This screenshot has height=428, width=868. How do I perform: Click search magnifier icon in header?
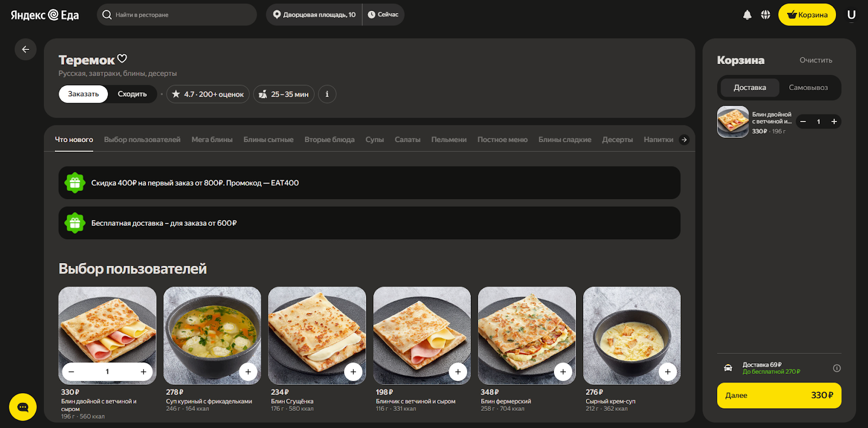coord(107,15)
